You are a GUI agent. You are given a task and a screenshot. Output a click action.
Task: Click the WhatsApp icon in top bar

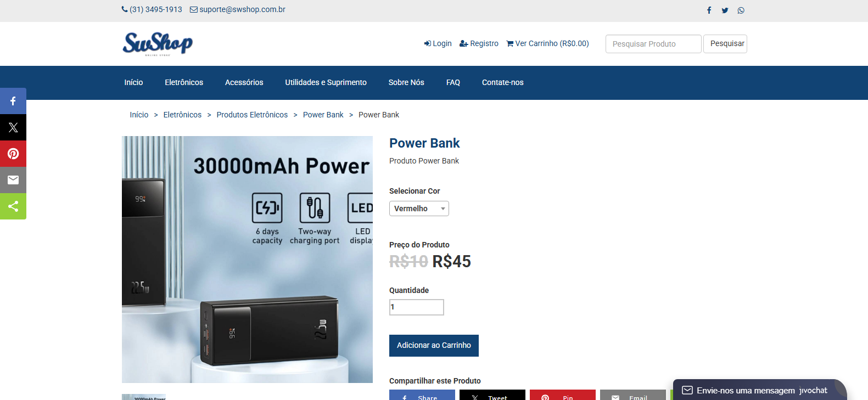[x=741, y=10]
